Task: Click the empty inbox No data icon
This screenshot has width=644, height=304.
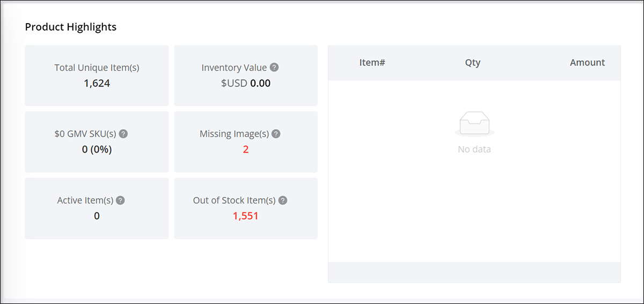Action: click(474, 125)
